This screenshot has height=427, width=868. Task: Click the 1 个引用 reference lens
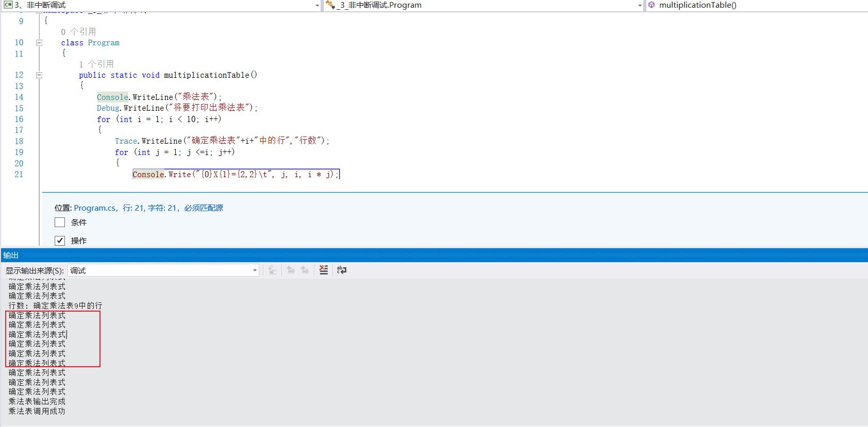coord(96,64)
